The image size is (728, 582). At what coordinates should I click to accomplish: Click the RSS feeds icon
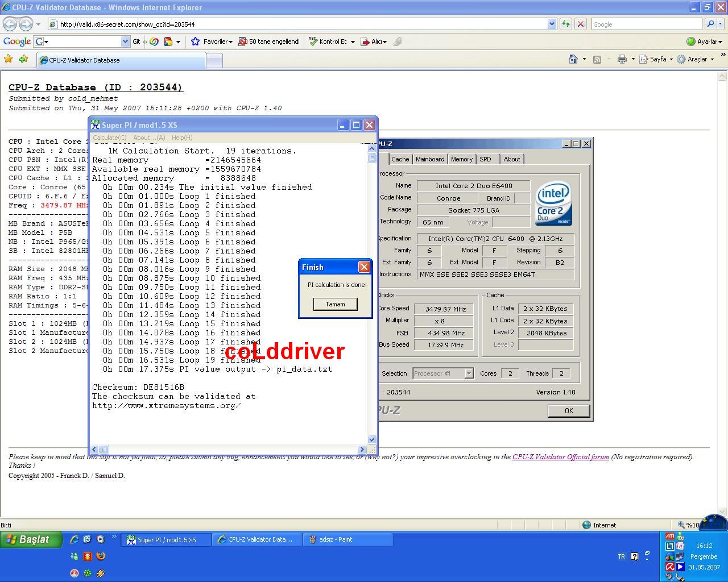(x=597, y=59)
